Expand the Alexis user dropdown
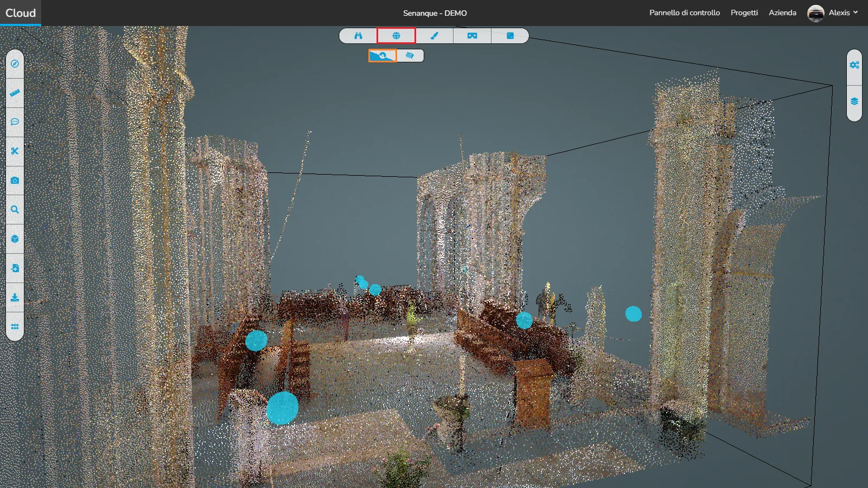This screenshot has height=488, width=868. 843,12
